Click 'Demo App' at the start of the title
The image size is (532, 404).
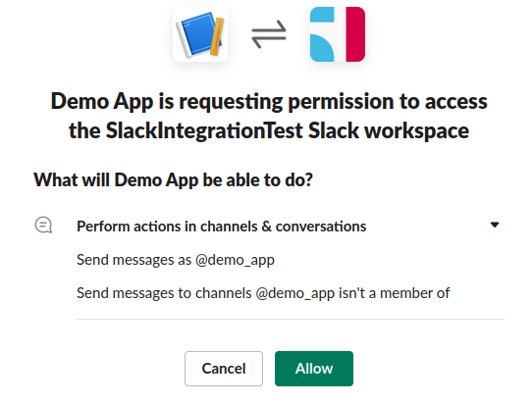[x=102, y=102]
